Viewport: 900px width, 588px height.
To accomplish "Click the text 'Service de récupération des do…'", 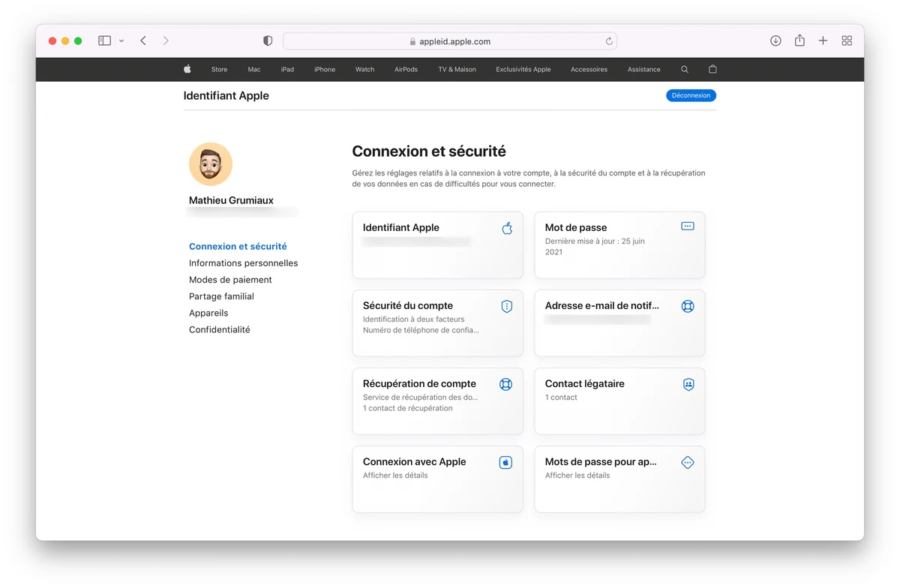I will pyautogui.click(x=420, y=397).
